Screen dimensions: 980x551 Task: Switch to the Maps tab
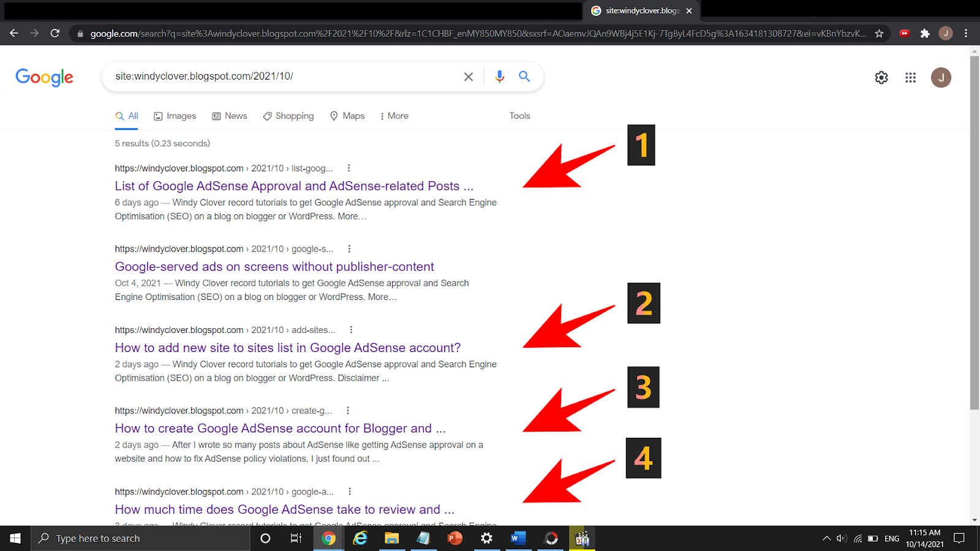347,116
